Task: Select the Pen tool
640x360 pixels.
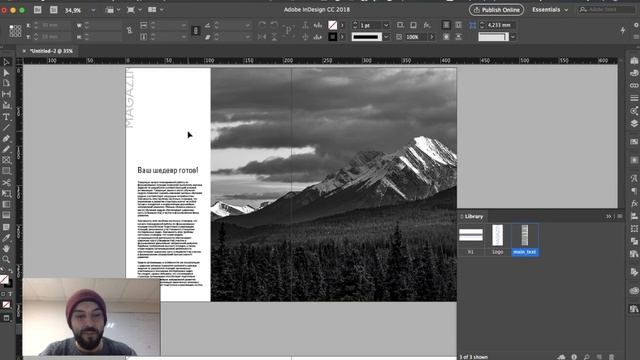Action: coord(6,139)
